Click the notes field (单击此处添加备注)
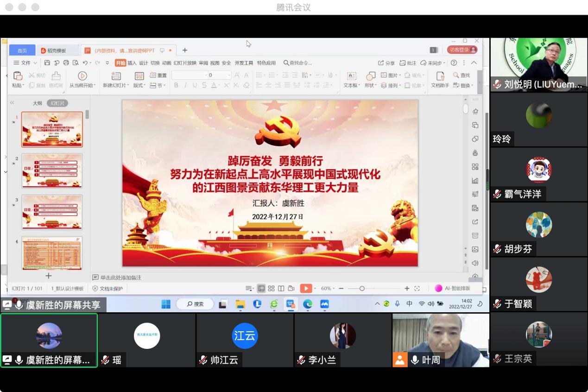The image size is (588, 392). [121, 278]
